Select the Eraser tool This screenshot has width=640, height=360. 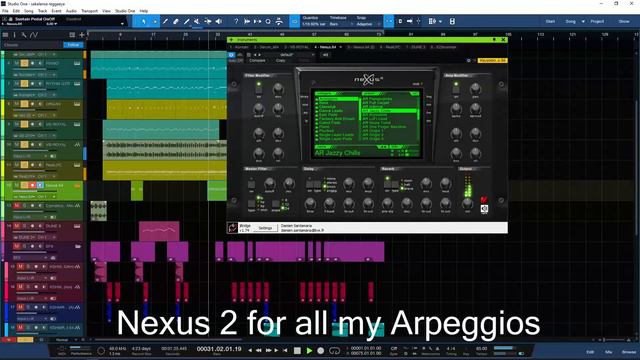(176, 21)
